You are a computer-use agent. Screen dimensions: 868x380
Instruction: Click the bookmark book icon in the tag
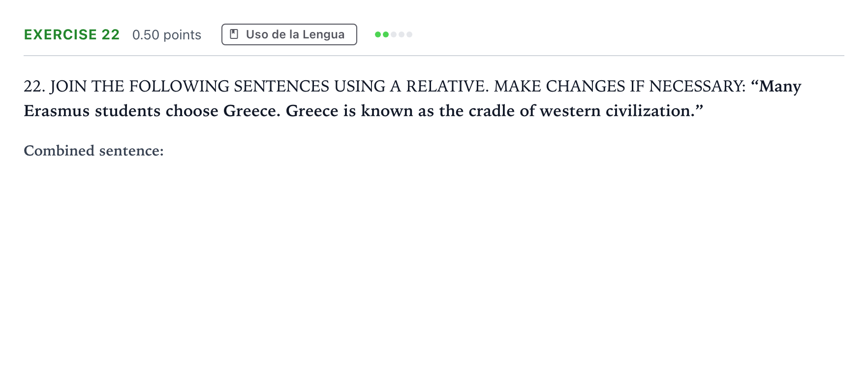234,34
